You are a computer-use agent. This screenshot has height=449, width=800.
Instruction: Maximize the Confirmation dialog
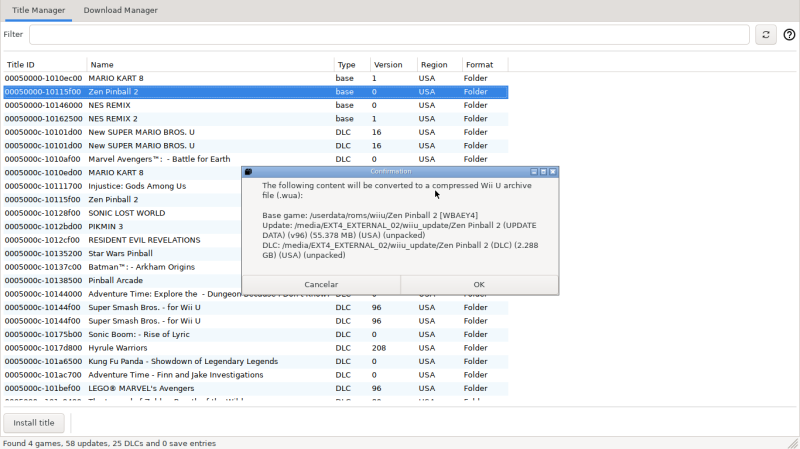[543, 172]
